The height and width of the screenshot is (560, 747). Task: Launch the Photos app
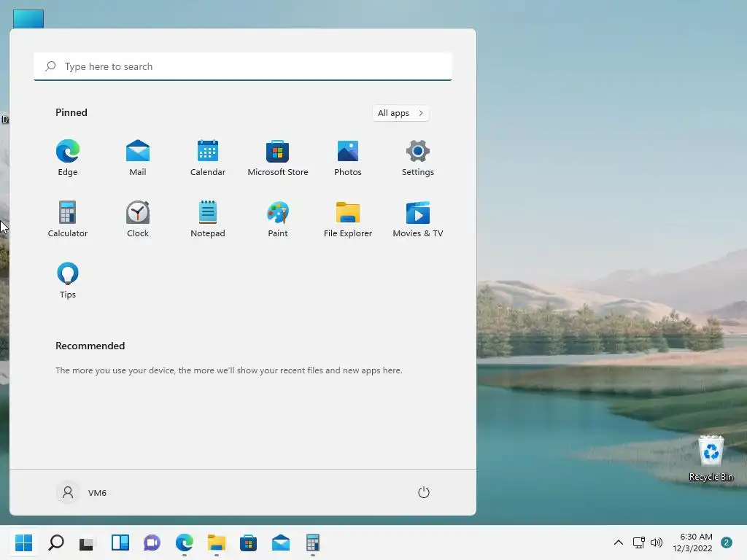[x=348, y=158]
